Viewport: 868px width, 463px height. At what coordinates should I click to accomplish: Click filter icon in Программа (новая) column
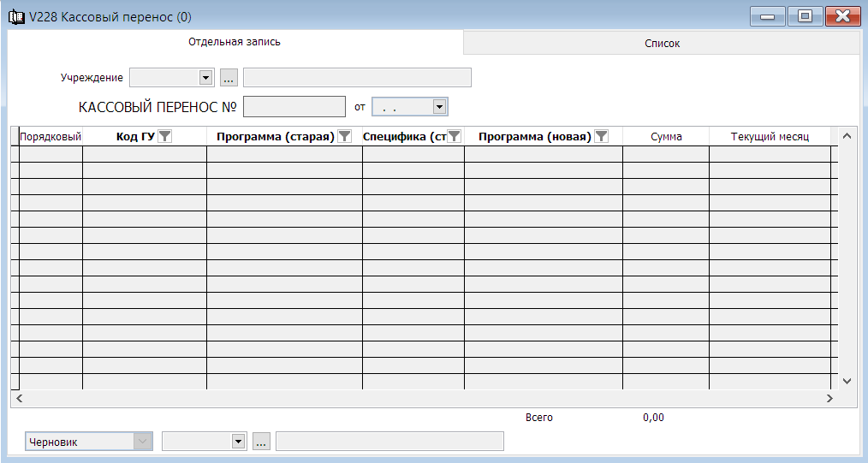(x=601, y=136)
